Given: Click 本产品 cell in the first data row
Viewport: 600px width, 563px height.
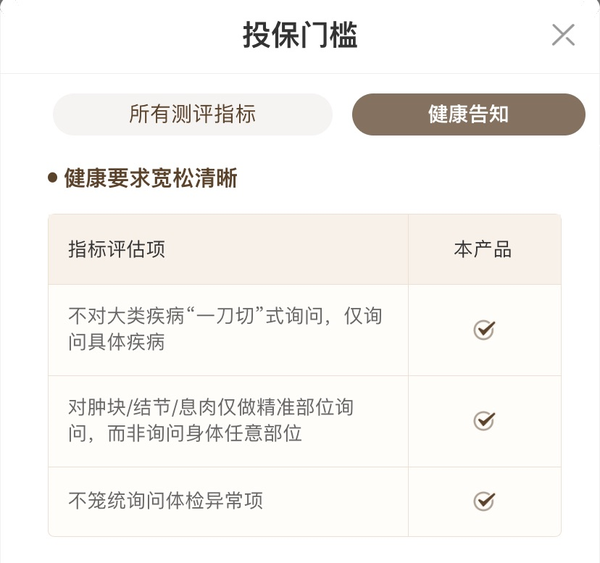Looking at the screenshot, I should coord(484,330).
